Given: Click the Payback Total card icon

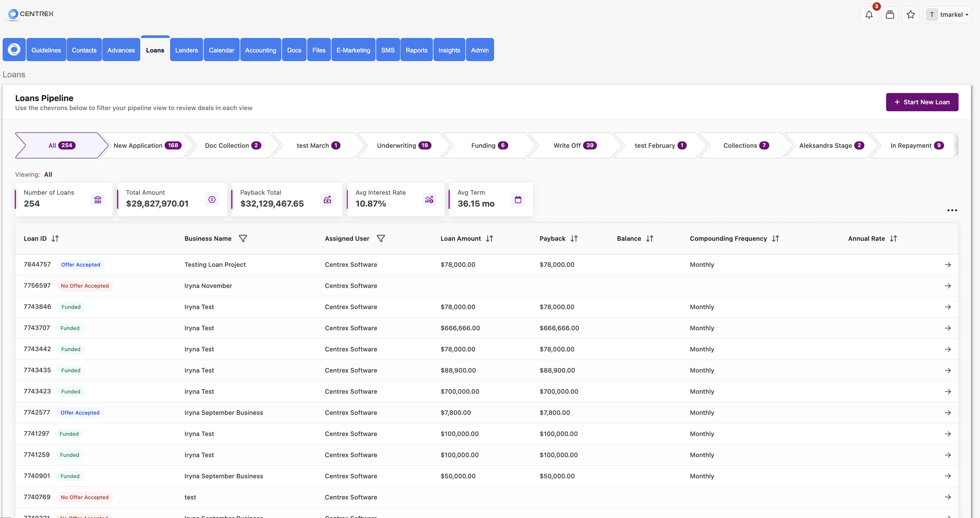Looking at the screenshot, I should point(327,200).
